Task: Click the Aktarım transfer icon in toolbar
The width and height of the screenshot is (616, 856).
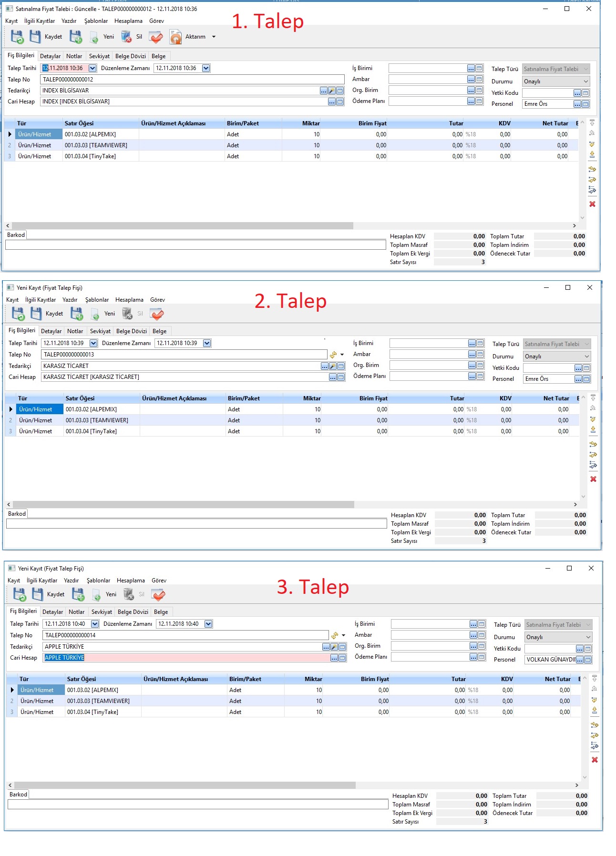Action: pos(176,37)
